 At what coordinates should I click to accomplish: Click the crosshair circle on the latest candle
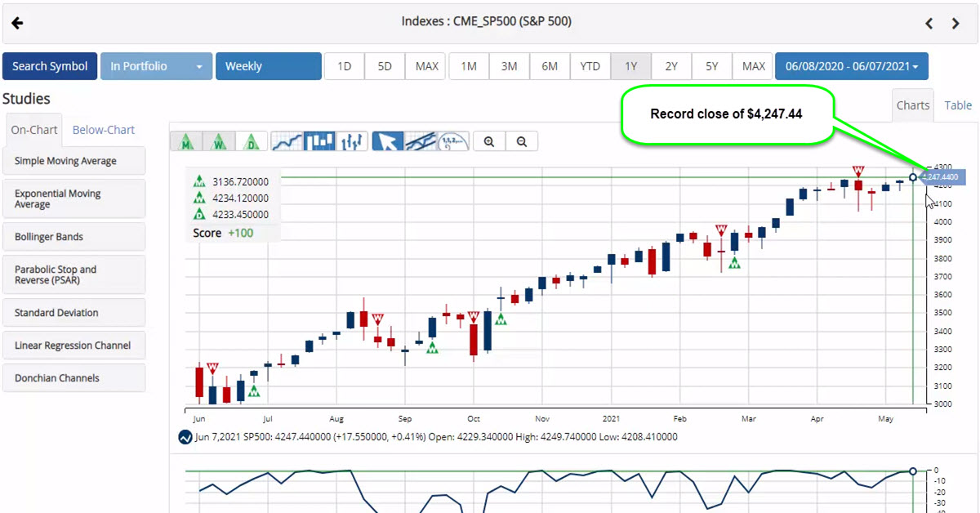coord(913,177)
